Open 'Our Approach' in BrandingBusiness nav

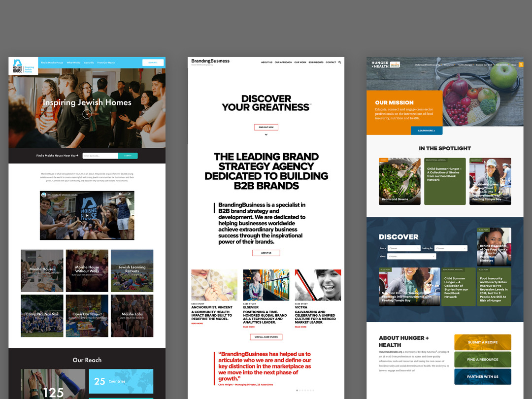(x=283, y=63)
